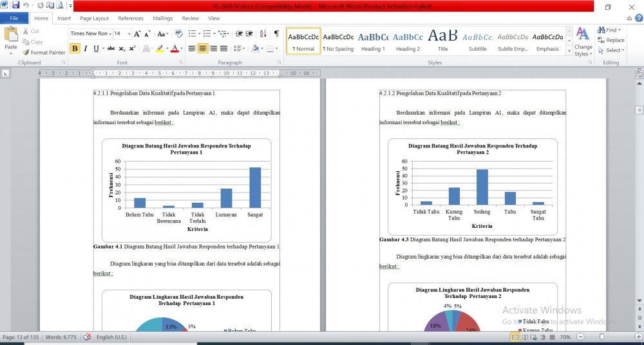The height and width of the screenshot is (345, 644).
Task: Select the Pertanyaan 1 bar chart
Action: [187, 191]
